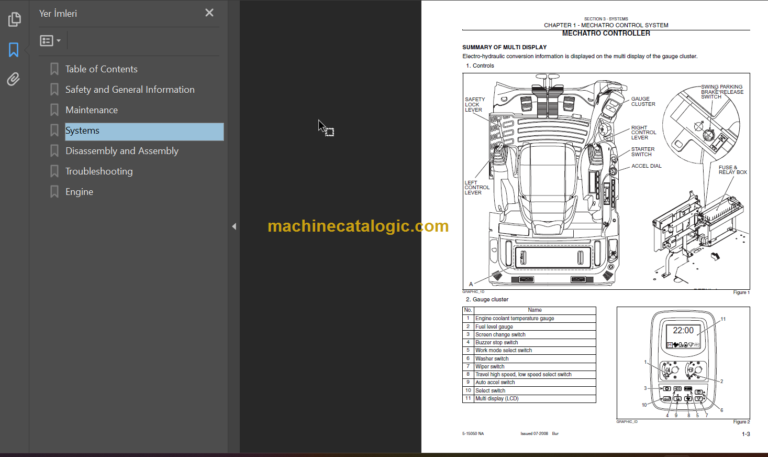Click the Engine coolant temperature gauge table row
768x457 pixels.
pyautogui.click(x=529, y=318)
